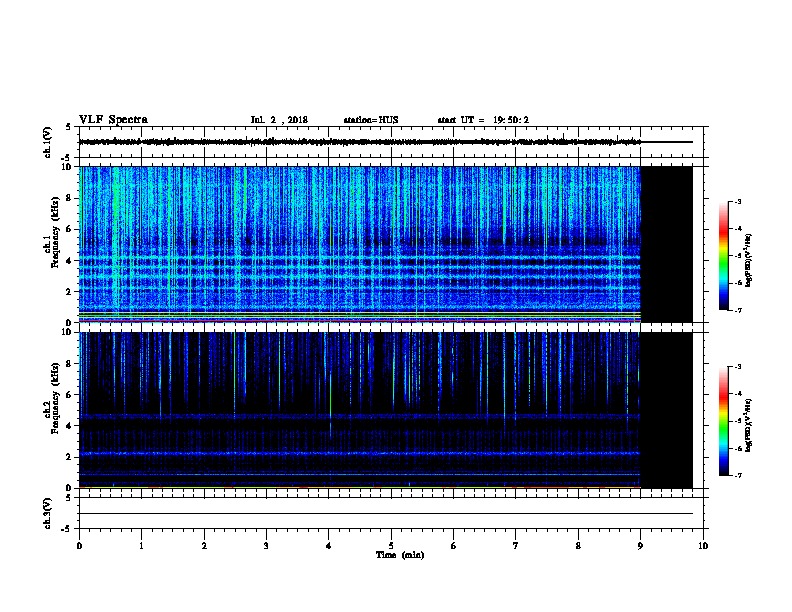The height and width of the screenshot is (612, 792).
Task: Click the ch.2 Frequency (kHz) axis label
Action: pos(51,398)
